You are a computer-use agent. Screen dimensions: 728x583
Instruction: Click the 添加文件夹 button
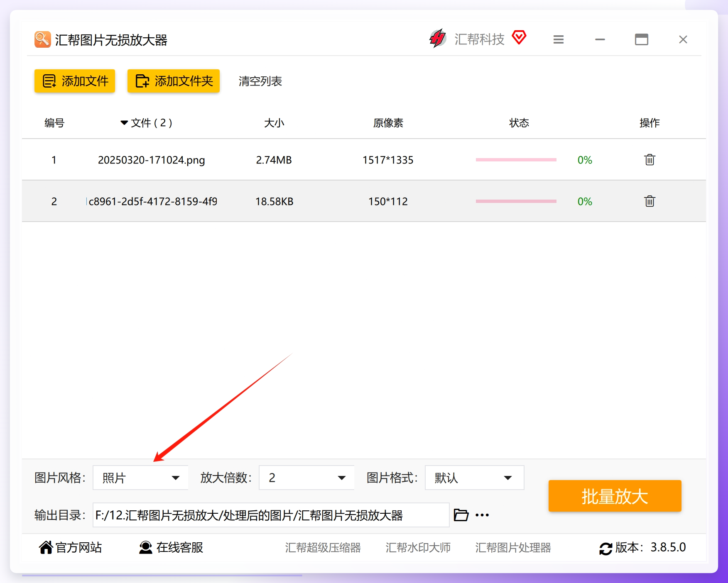pos(174,81)
